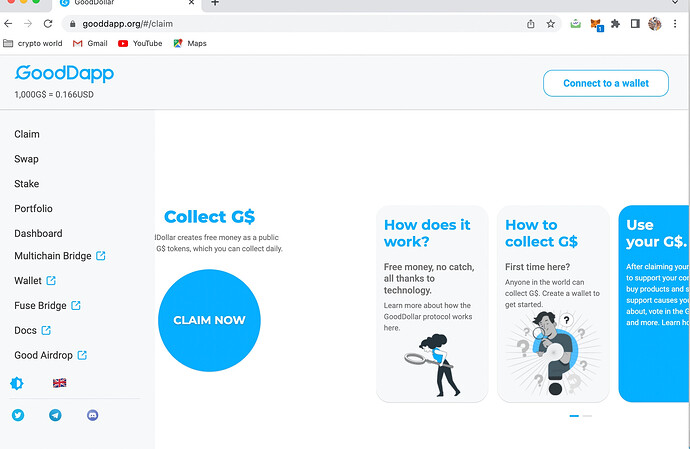Open the Chrome profile avatar
The height and width of the screenshot is (449, 690).
point(655,24)
